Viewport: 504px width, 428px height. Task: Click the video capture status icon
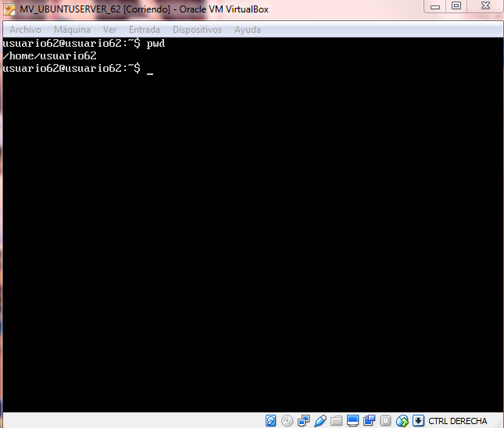coord(369,421)
